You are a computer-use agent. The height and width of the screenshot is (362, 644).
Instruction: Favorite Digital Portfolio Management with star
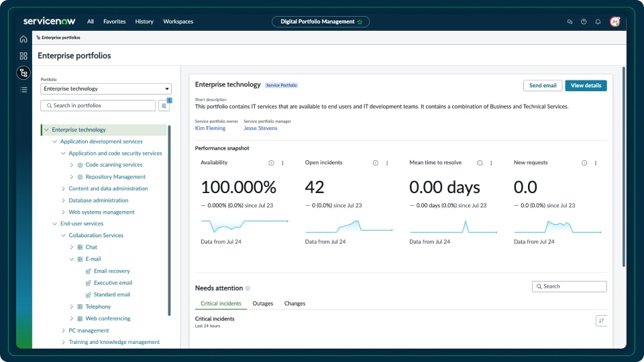360,21
